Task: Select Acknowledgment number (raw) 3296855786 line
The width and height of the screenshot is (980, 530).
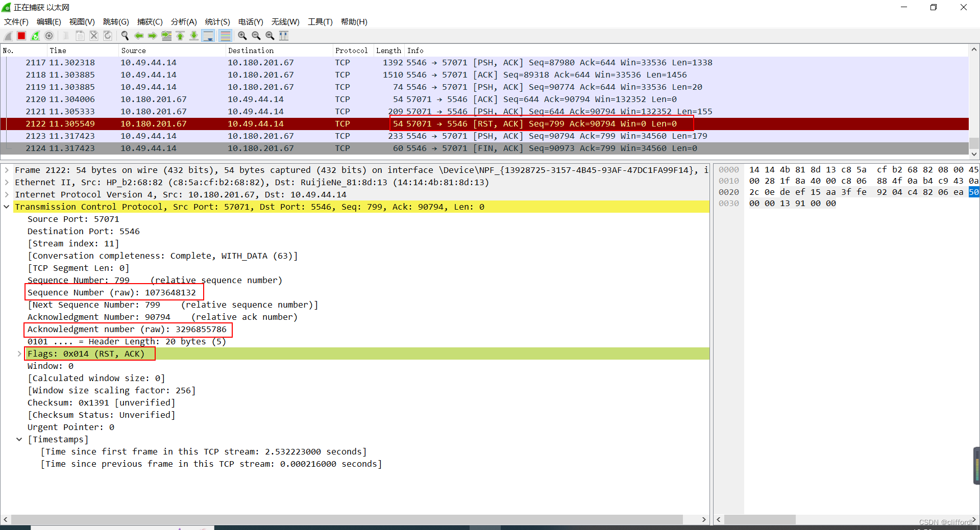Action: 127,329
